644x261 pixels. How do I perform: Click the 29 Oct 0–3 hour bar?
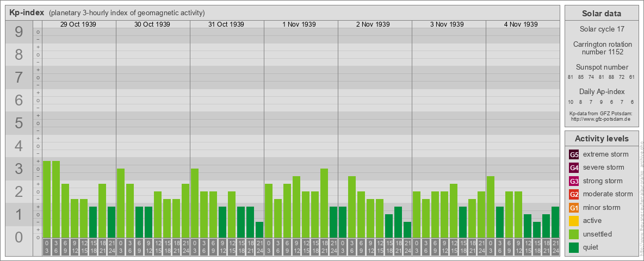[x=47, y=200]
